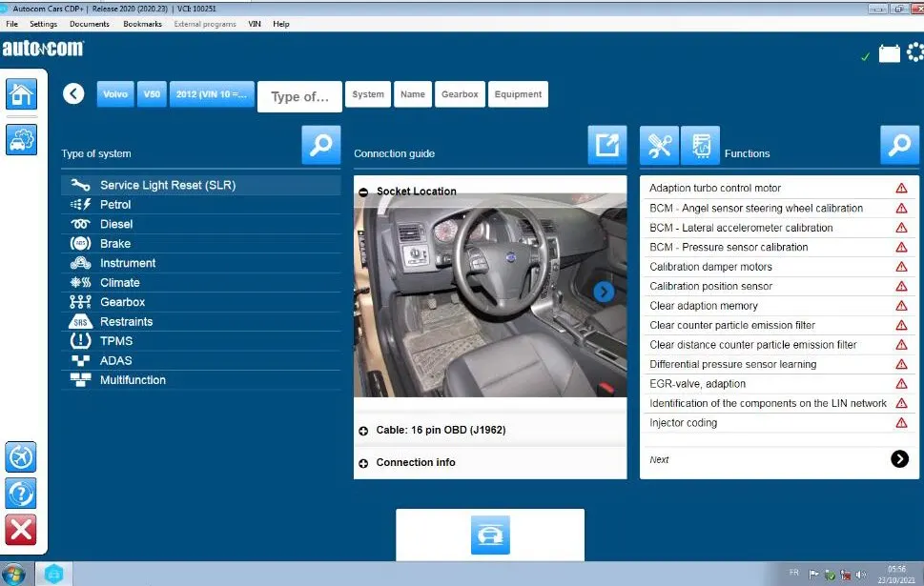Viewport: 924px width, 586px height.
Task: Choose BCM - Lateral accelerometer calibration
Action: [x=778, y=228]
